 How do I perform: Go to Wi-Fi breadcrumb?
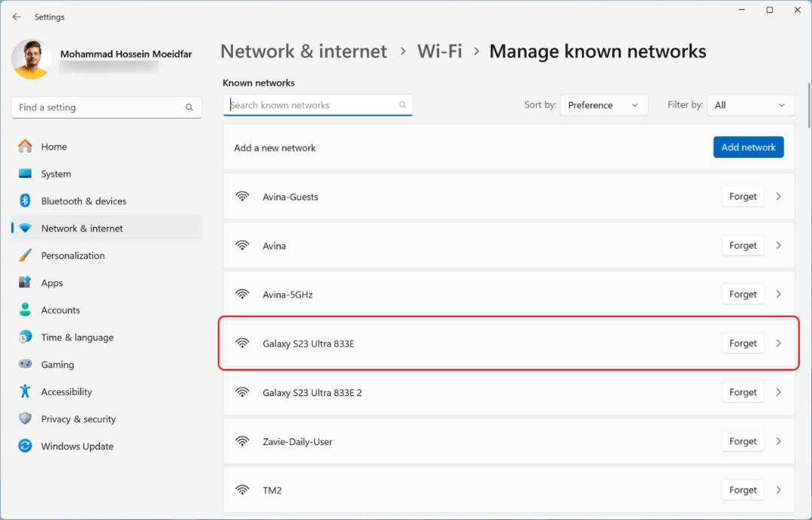(440, 51)
